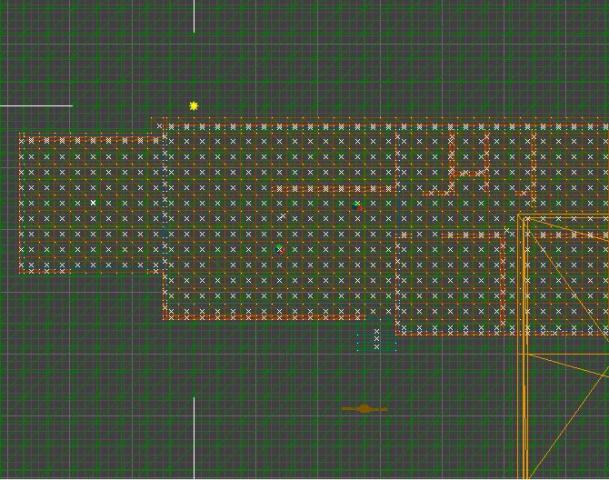
Task: Click the empty grid area in the bottom-left
Action: [80, 400]
